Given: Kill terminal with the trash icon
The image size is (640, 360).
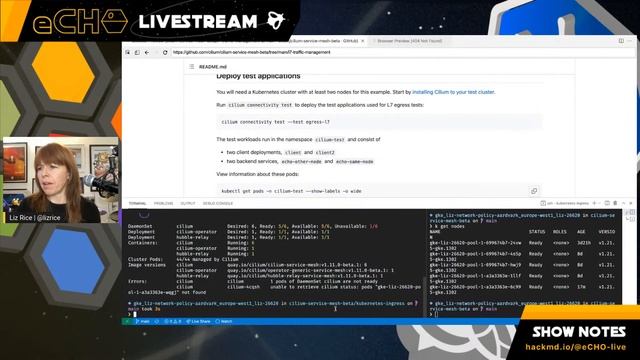Looking at the screenshot, I should [x=615, y=203].
